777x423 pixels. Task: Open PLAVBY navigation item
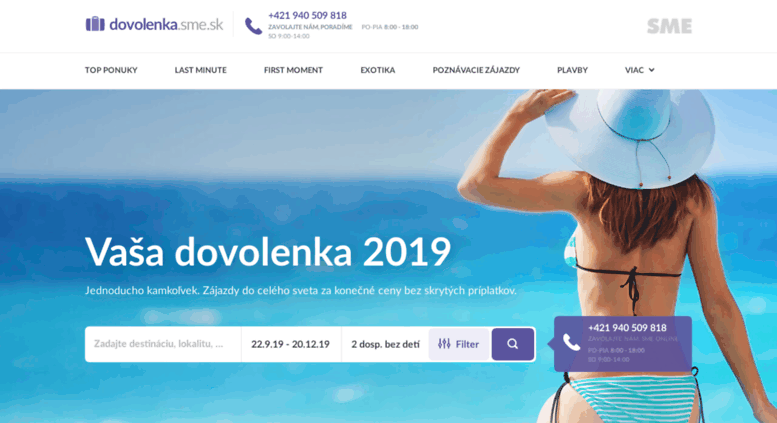572,70
